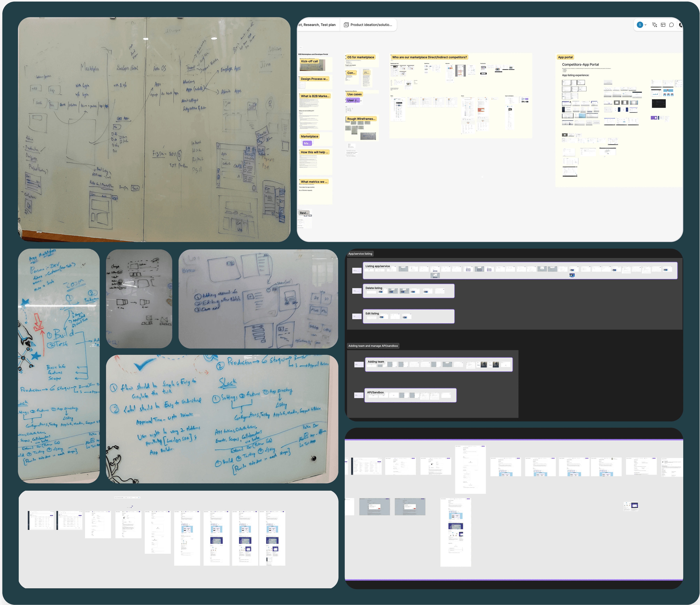700x605 pixels.
Task: Open the comments speech bubble icon
Action: click(x=672, y=25)
